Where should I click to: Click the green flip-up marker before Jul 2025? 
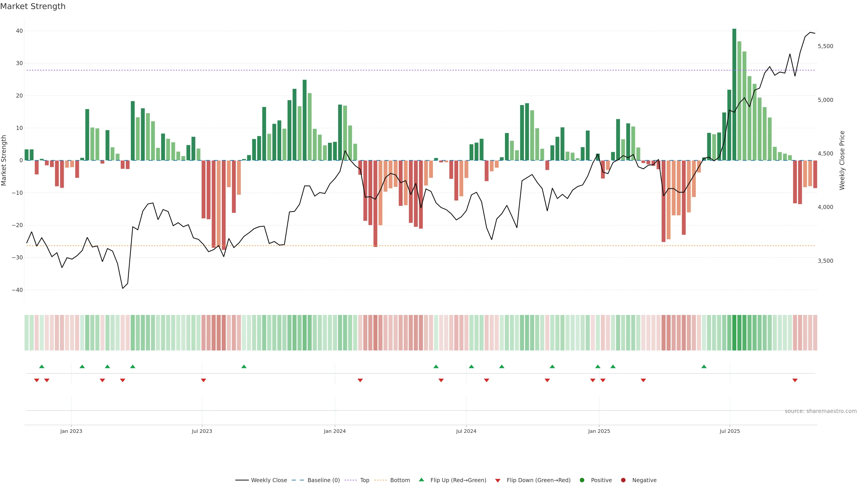(x=704, y=366)
